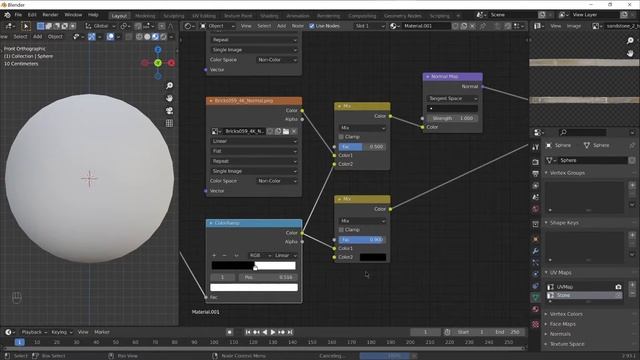Image resolution: width=640 pixels, height=360 pixels.
Task: Collapse the UV Maps panel
Action: pyautogui.click(x=560, y=273)
